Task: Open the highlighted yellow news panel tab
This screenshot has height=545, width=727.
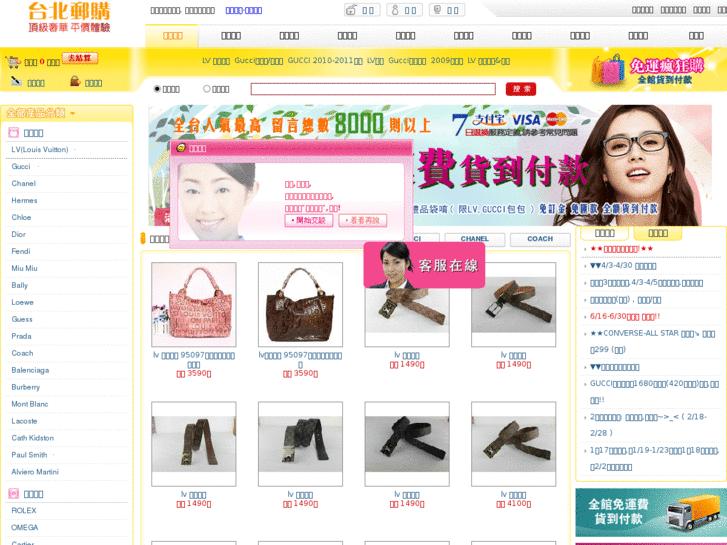Action: [657, 233]
